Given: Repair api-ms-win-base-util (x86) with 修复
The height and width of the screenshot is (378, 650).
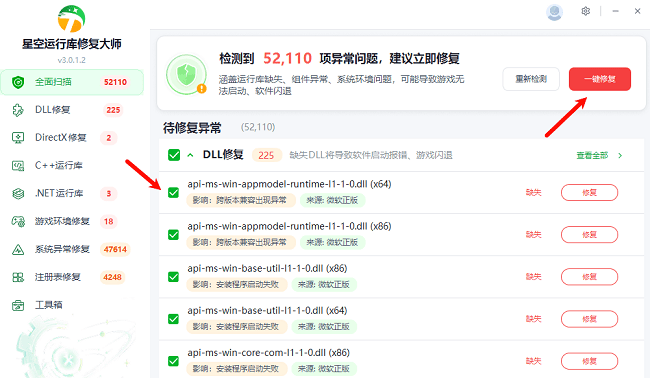Looking at the screenshot, I should 589,277.
